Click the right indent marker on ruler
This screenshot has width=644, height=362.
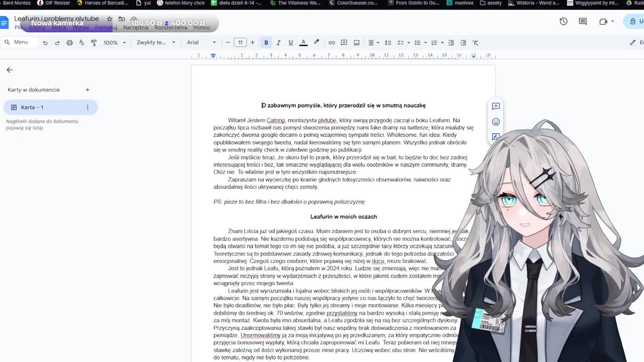[473, 56]
